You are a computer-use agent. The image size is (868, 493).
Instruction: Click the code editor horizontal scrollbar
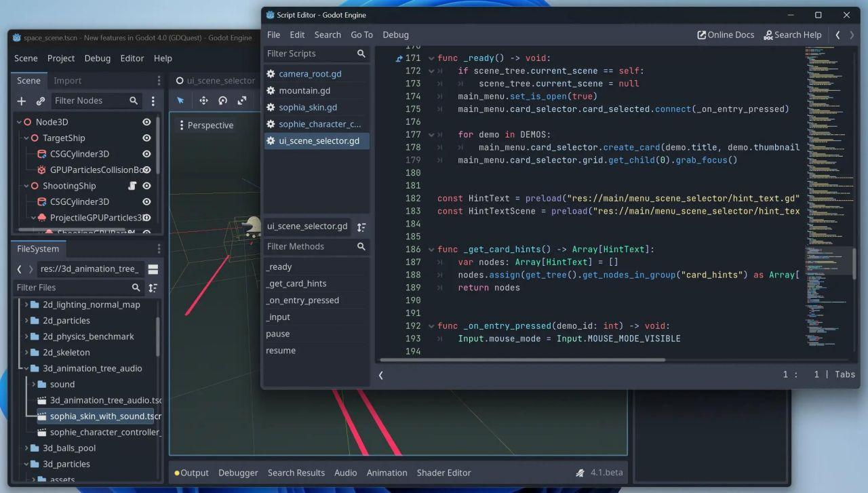pos(522,360)
